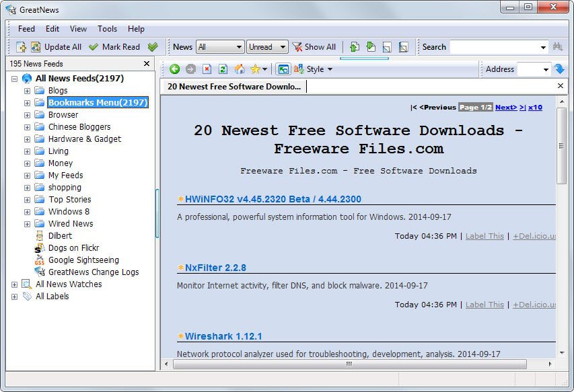Open the Wireshark 1.12.1 article link

coord(223,336)
